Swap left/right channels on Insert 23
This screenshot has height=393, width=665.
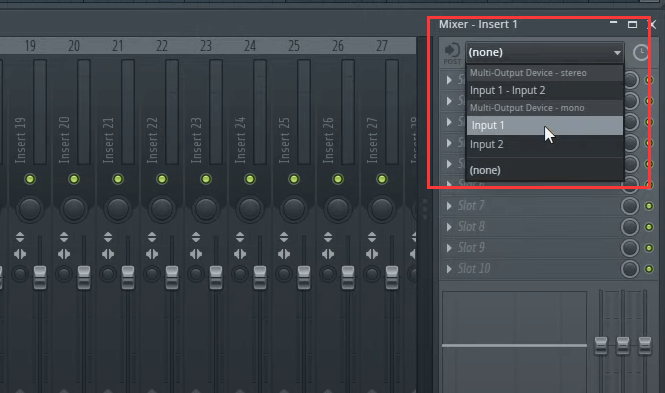pos(196,254)
